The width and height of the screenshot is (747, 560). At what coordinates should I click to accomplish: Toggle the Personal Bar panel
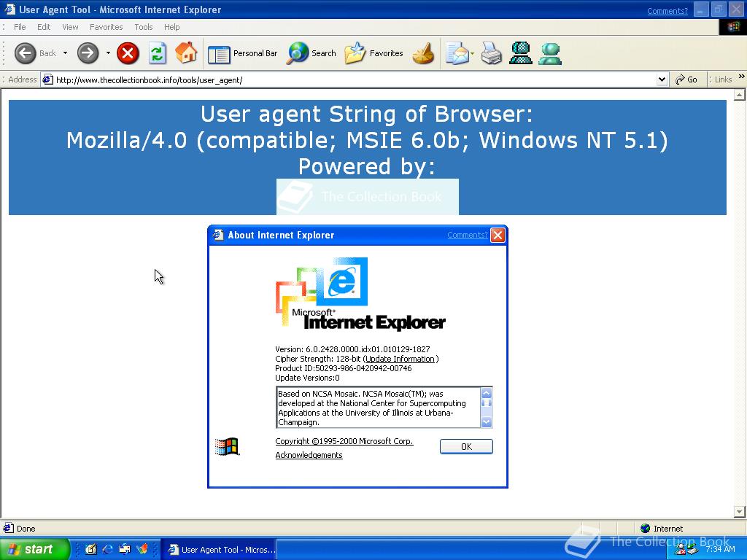(242, 53)
